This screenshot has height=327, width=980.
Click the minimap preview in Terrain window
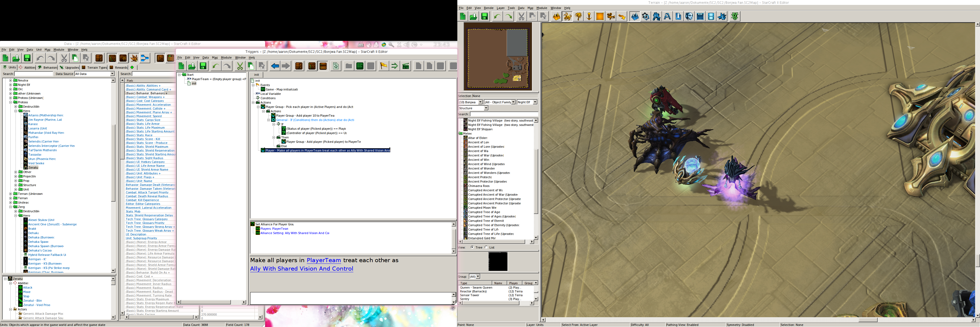(498, 56)
